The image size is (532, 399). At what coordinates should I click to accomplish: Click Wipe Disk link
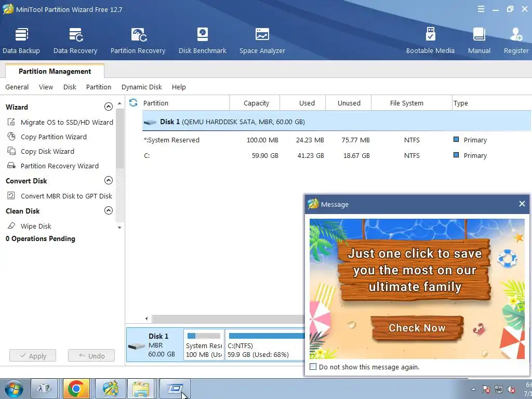[36, 226]
